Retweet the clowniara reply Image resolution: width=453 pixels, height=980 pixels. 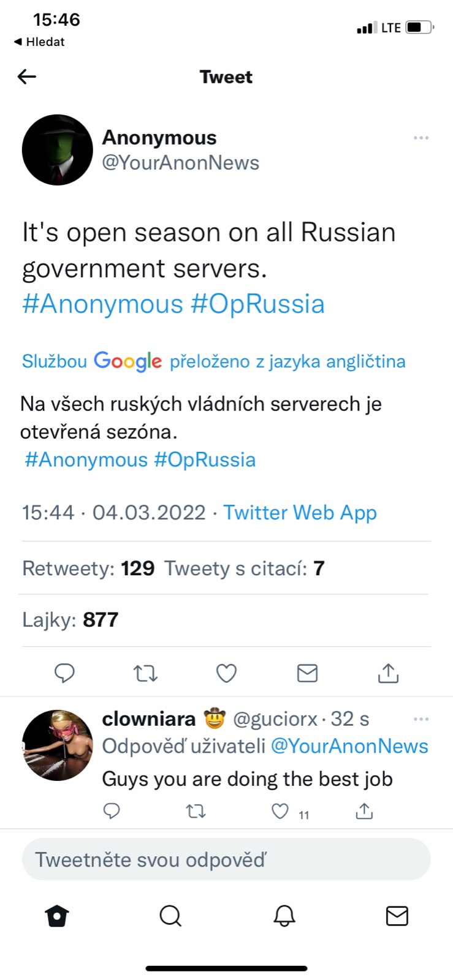pyautogui.click(x=196, y=812)
